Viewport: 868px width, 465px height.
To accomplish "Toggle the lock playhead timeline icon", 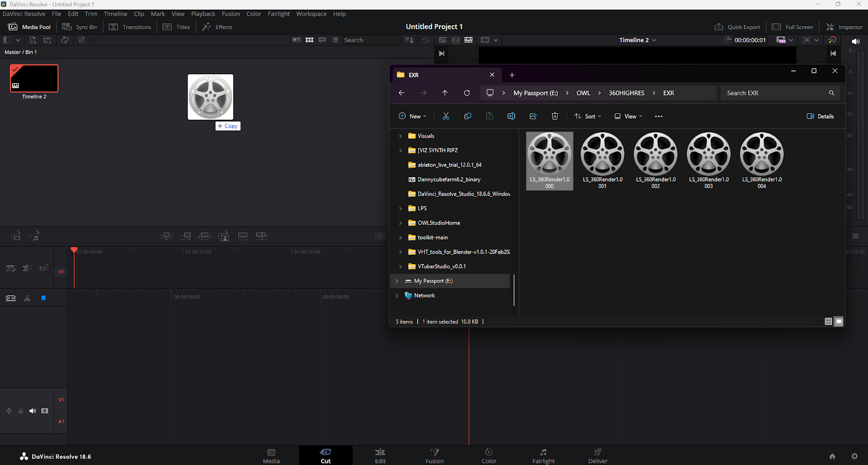I will tap(11, 299).
